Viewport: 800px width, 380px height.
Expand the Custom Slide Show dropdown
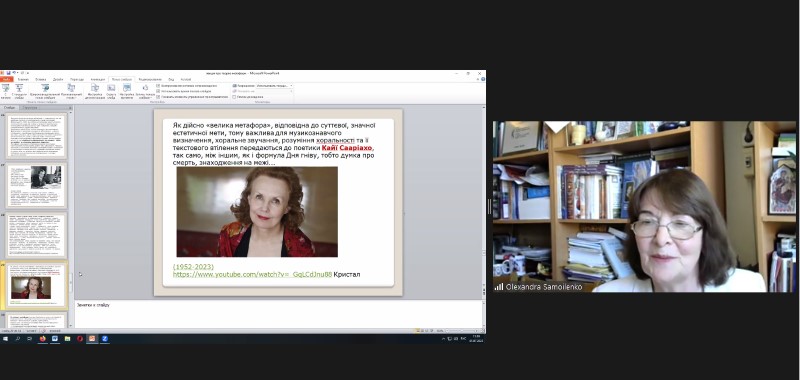coord(71,91)
